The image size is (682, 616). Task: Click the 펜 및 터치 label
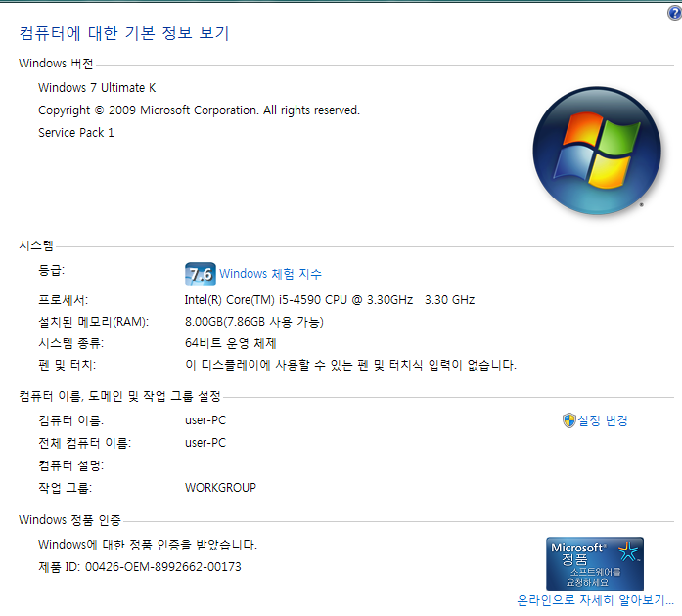click(x=67, y=365)
